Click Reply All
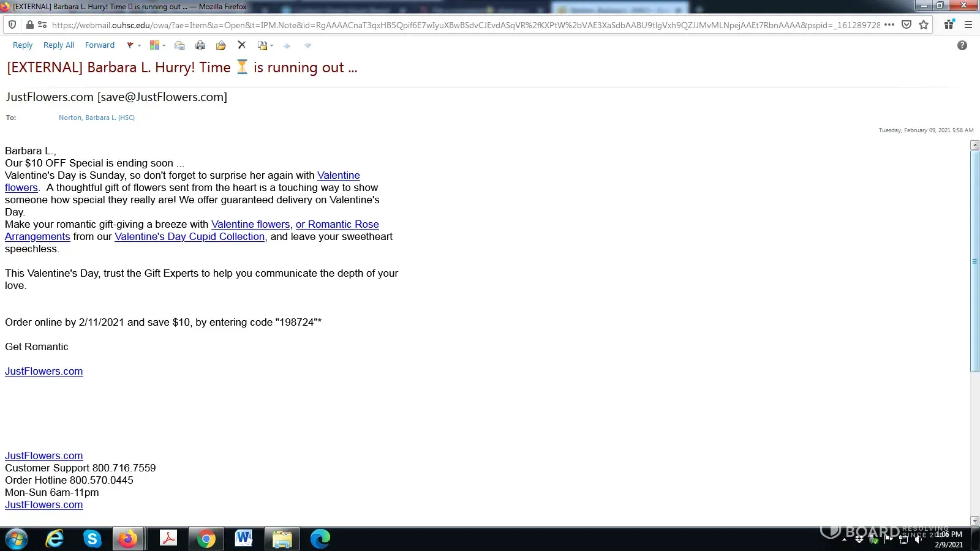 click(59, 45)
